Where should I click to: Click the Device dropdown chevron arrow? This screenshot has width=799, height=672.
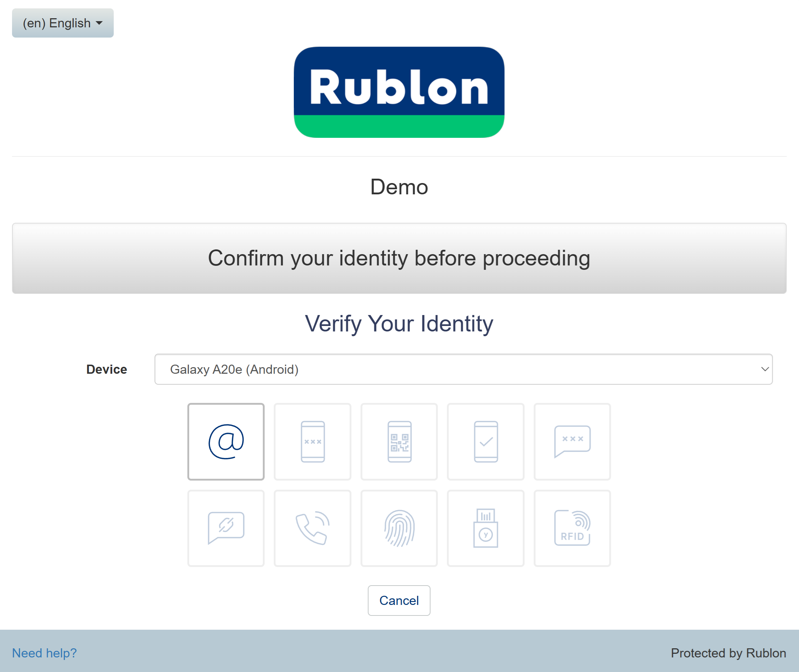click(764, 369)
